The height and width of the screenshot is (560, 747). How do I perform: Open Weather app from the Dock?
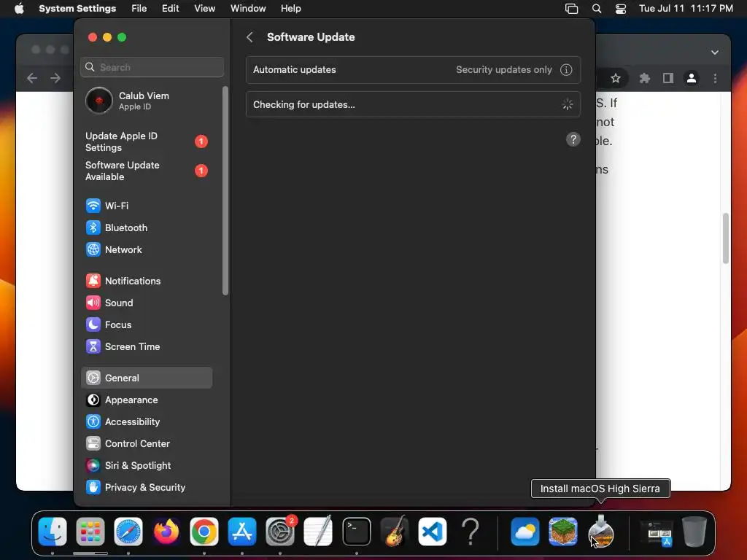[525, 532]
